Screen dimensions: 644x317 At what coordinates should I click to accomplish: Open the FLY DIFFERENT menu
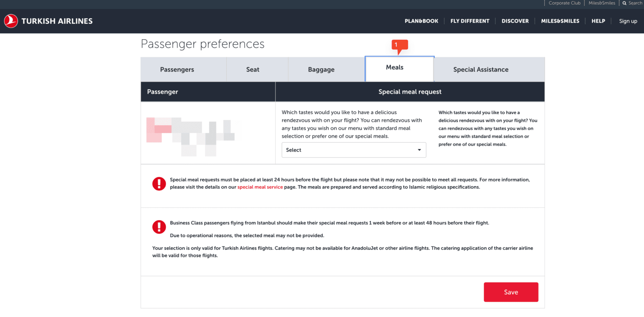pos(470,21)
